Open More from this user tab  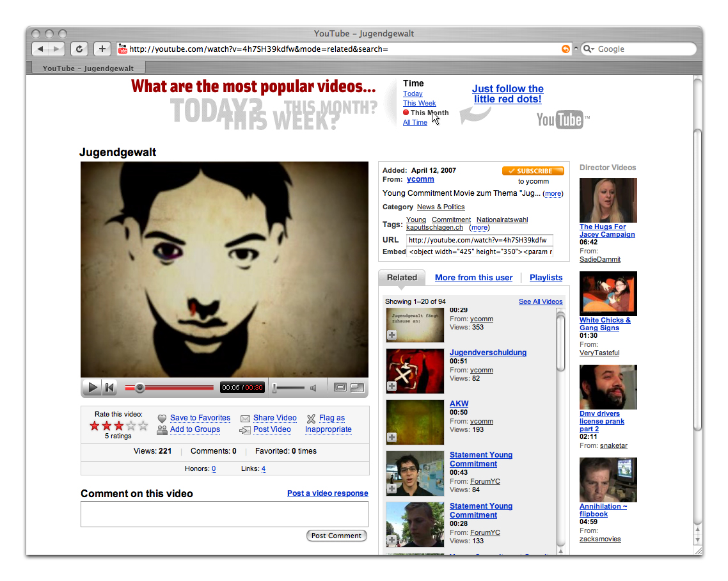tap(473, 278)
